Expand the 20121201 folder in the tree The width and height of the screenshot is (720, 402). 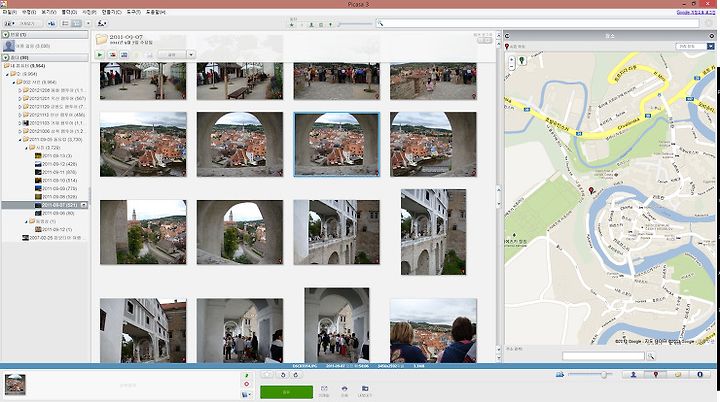[x=20, y=99]
